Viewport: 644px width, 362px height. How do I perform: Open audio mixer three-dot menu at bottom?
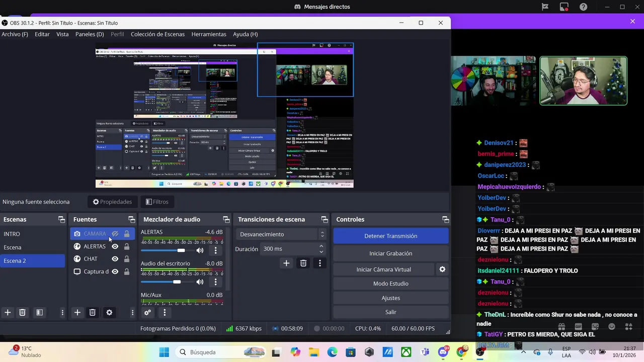click(x=165, y=312)
